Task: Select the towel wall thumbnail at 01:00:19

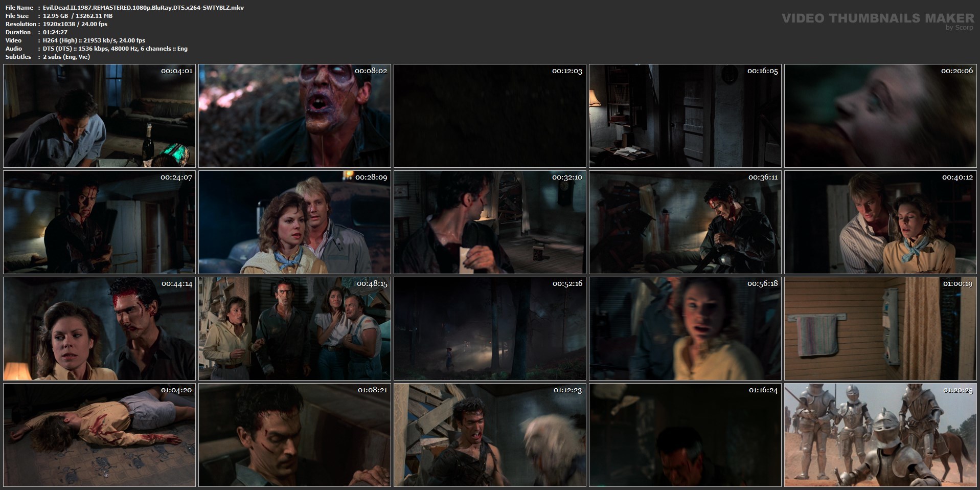Action: [x=880, y=328]
